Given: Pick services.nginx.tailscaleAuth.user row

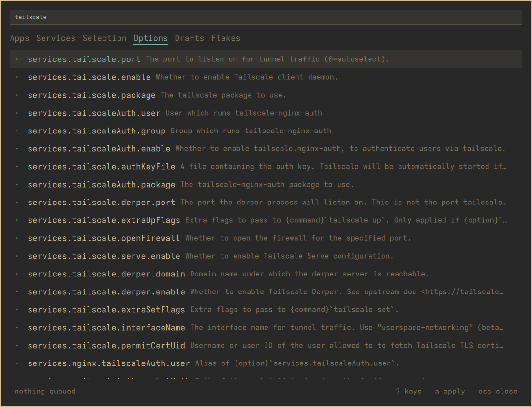Looking at the screenshot, I should (x=266, y=363).
